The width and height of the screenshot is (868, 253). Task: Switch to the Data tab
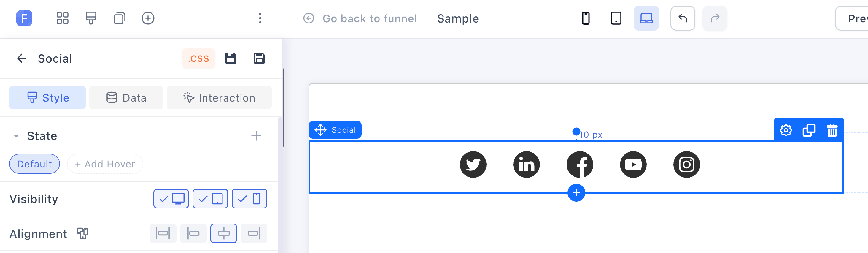pyautogui.click(x=126, y=97)
